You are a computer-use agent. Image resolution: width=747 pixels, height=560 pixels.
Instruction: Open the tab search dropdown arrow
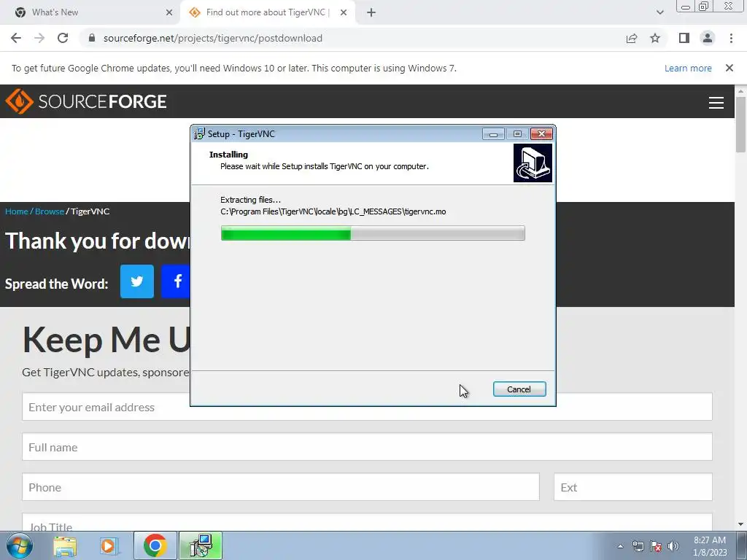click(659, 12)
